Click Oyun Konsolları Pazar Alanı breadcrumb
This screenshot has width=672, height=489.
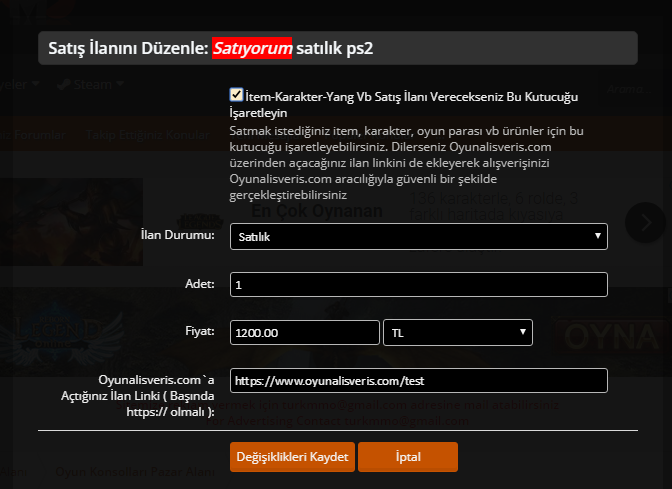[x=135, y=472]
